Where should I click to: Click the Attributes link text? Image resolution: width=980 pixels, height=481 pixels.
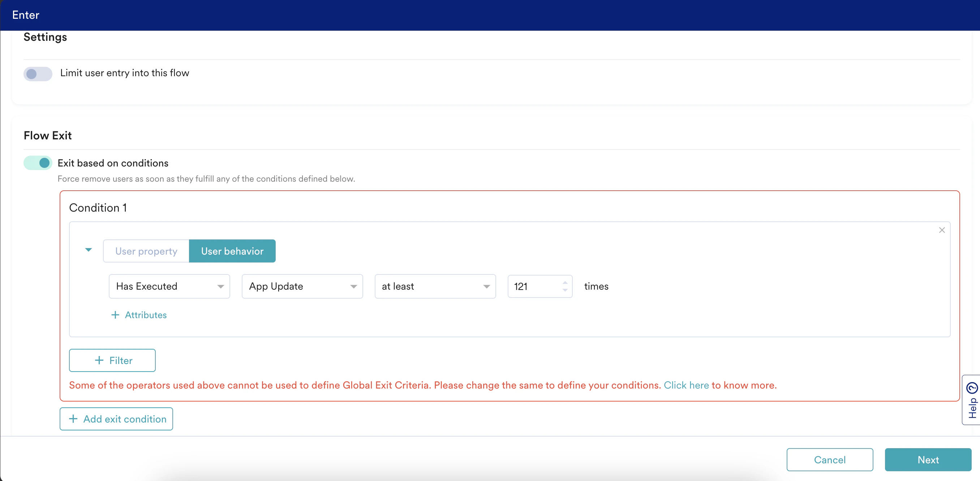146,315
